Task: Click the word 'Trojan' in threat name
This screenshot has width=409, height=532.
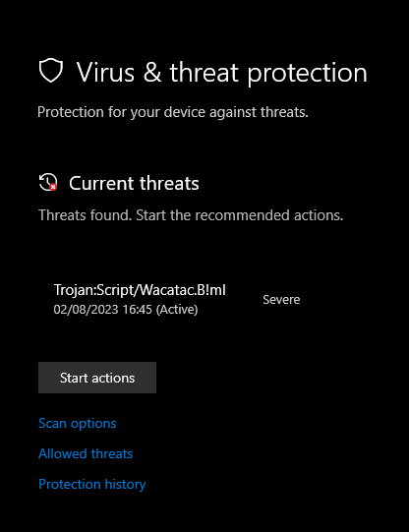Action: pos(74,290)
